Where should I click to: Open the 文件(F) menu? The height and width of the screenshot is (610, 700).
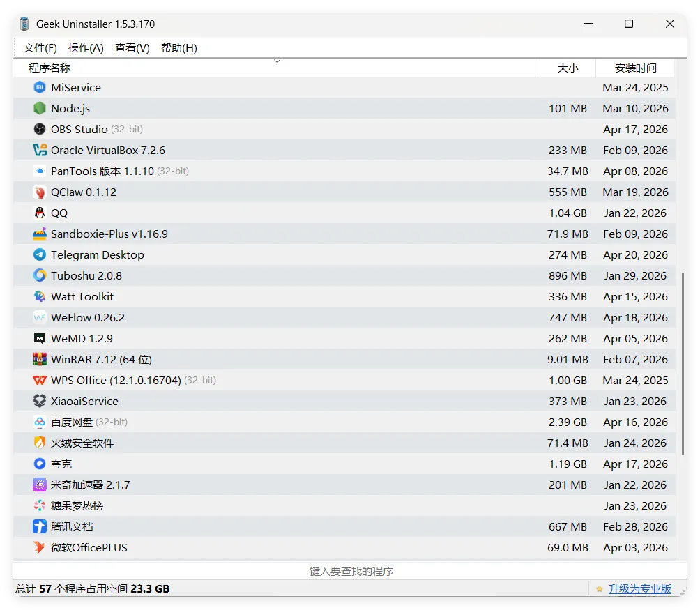point(40,47)
